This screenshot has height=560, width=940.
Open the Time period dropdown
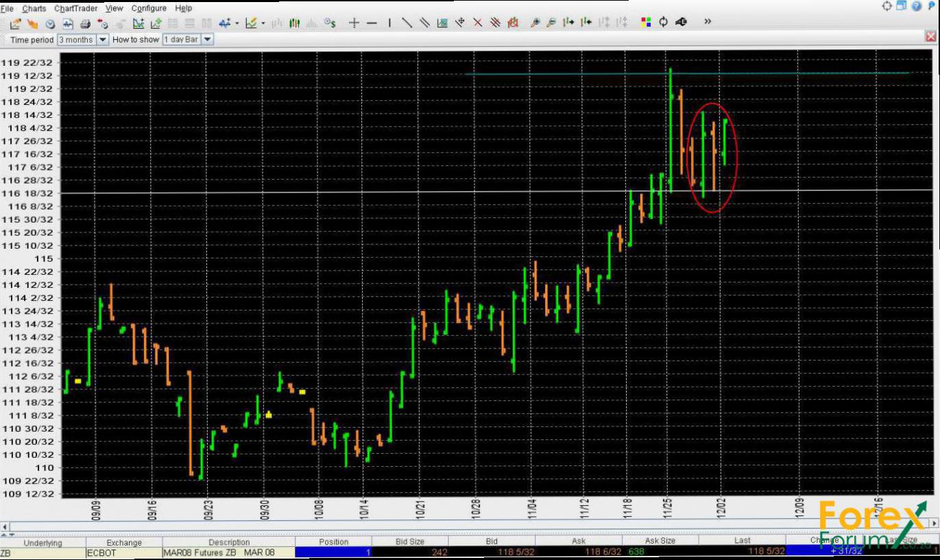(103, 40)
